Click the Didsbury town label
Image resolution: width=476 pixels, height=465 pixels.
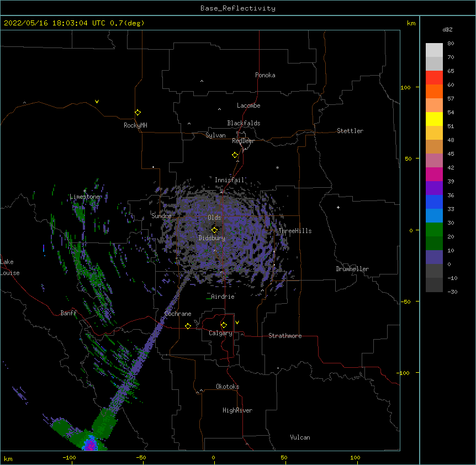[212, 238]
